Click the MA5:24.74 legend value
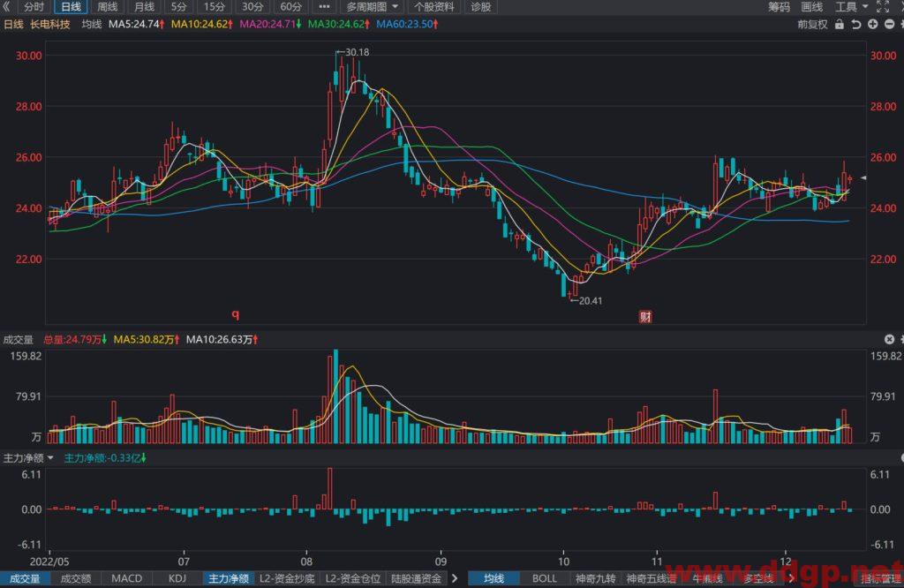Viewport: 904px width, 588px height. [137, 24]
